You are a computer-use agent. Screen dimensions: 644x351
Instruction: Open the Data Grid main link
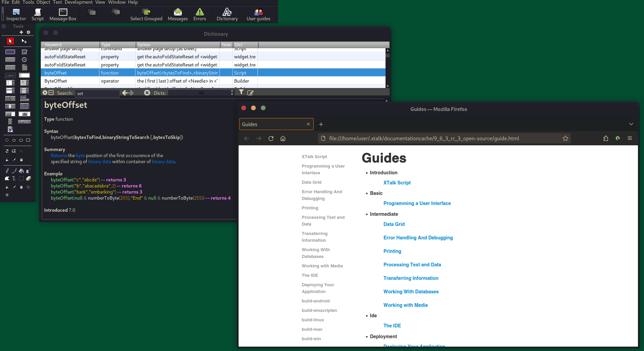tap(394, 224)
